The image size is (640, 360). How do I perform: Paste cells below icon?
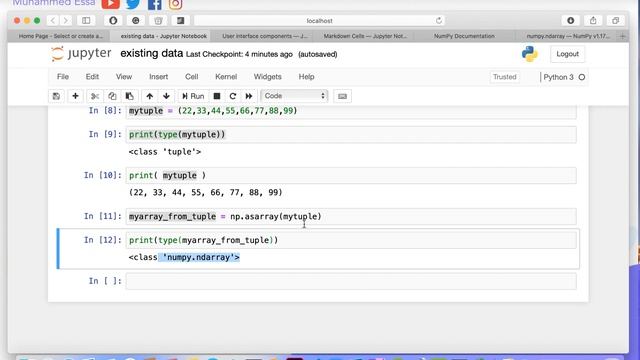pyautogui.click(x=129, y=96)
